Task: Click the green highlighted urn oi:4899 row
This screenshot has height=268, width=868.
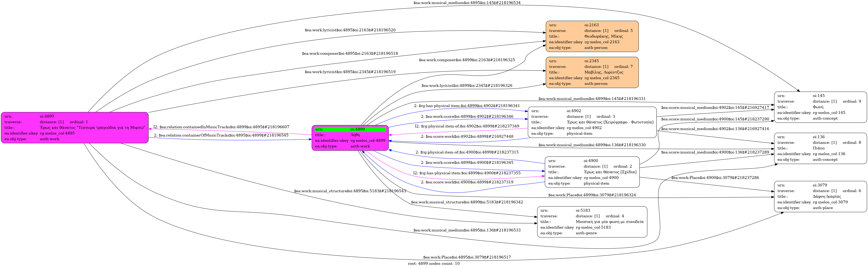Action: tap(350, 129)
